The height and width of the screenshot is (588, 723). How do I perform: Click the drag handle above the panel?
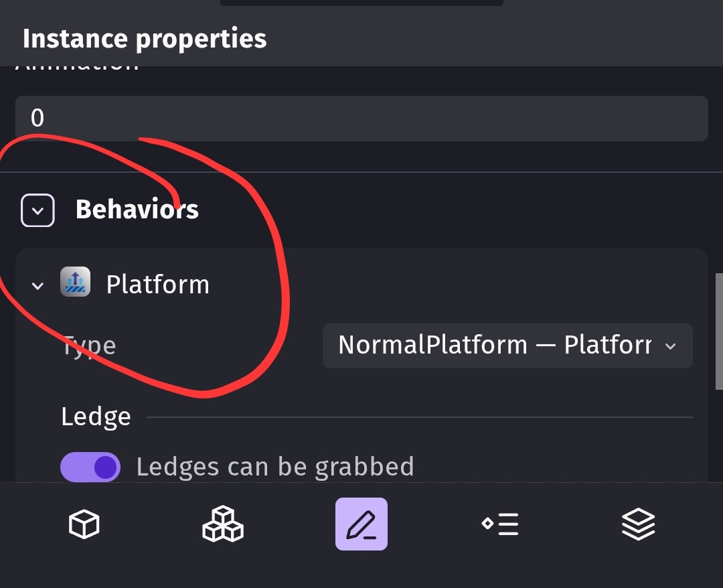click(x=361, y=3)
